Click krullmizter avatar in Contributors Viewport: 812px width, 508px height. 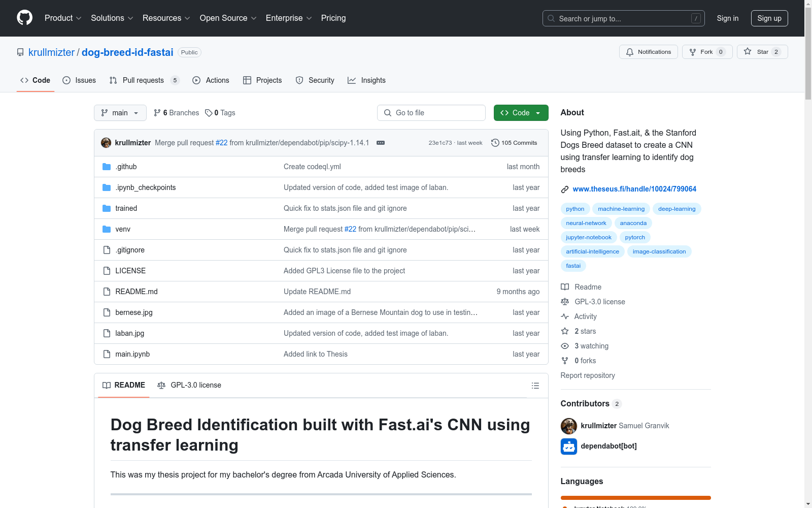click(x=569, y=426)
